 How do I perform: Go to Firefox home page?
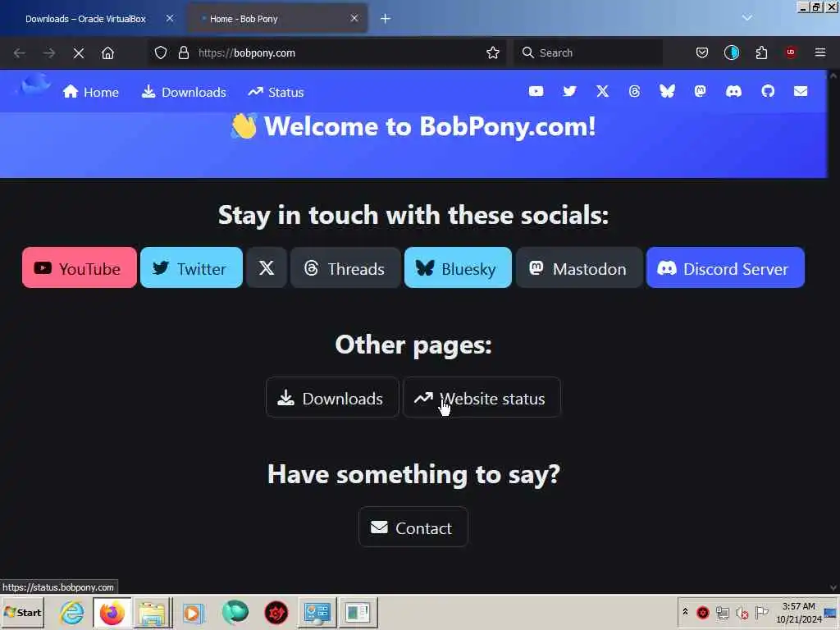click(107, 53)
